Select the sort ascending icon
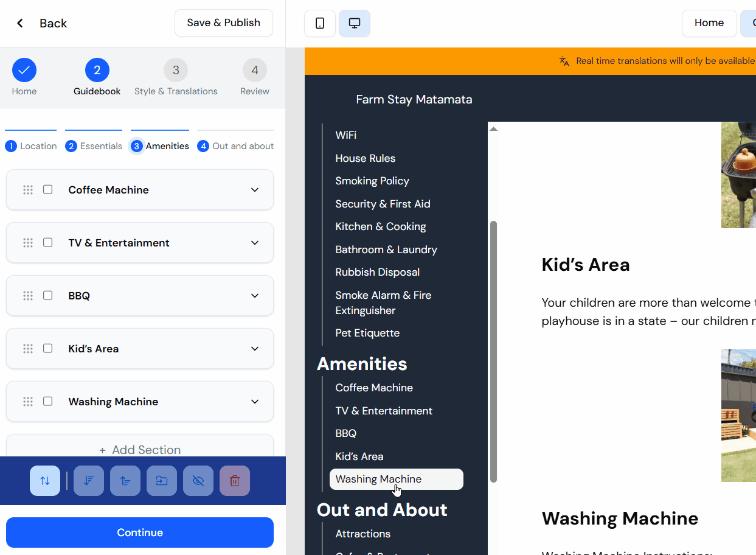Viewport: 756px width, 555px height. [125, 481]
